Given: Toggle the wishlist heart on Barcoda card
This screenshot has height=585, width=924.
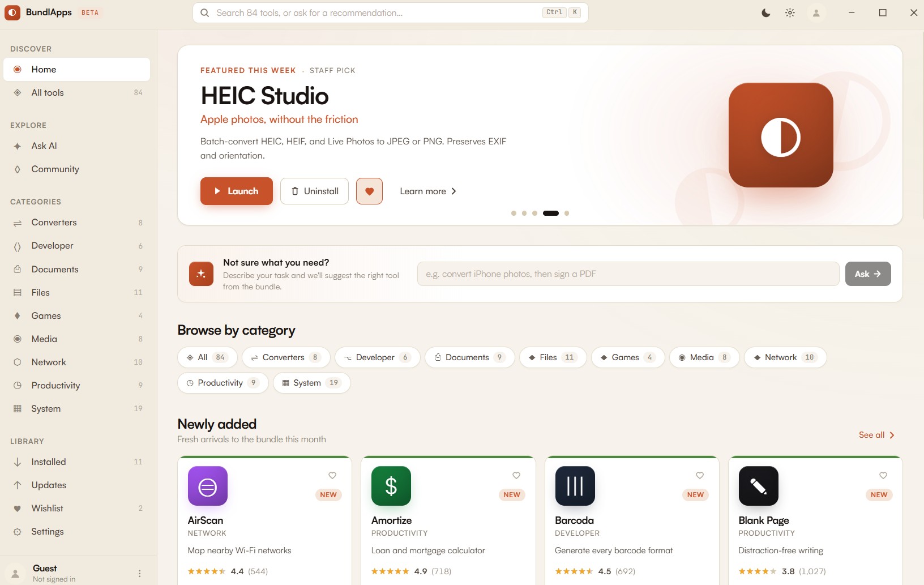Looking at the screenshot, I should tap(700, 476).
